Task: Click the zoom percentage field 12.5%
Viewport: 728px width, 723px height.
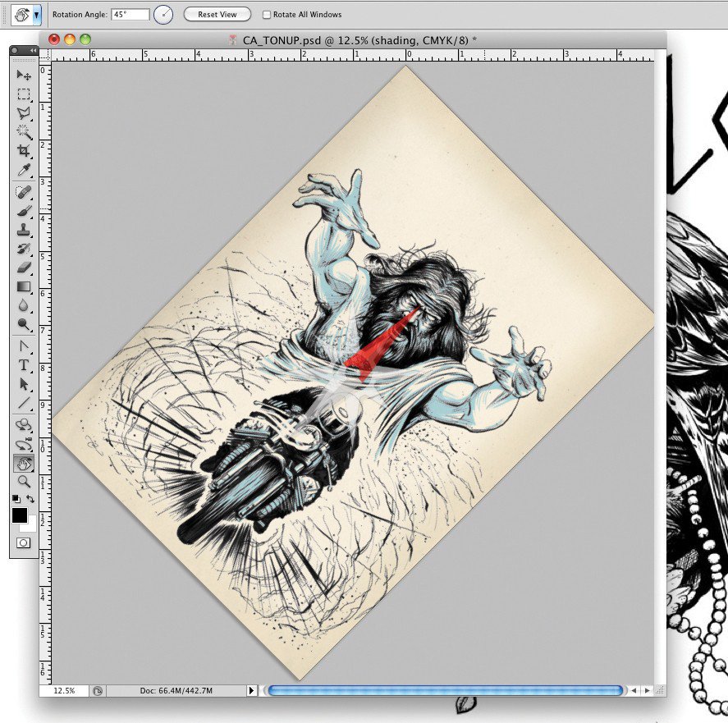Action: [x=64, y=690]
